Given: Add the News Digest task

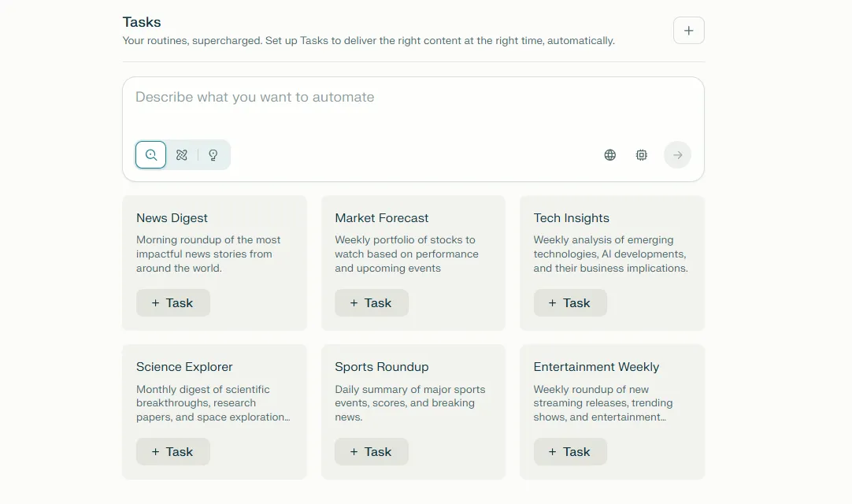Looking at the screenshot, I should pos(173,303).
